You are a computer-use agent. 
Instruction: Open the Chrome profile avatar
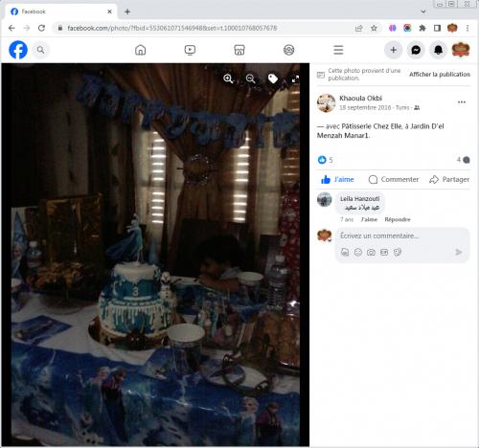(x=452, y=28)
